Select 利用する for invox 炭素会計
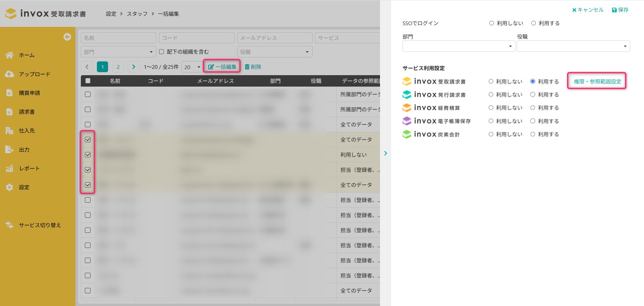644x306 pixels. pyautogui.click(x=533, y=134)
